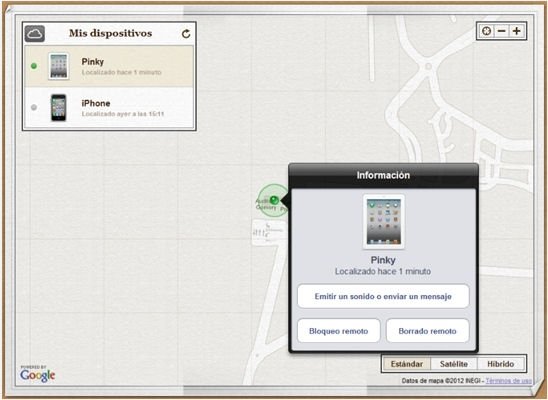The height and width of the screenshot is (400, 548).
Task: Click 'Localizado ayer a las 15:11' text
Action: pyautogui.click(x=123, y=114)
